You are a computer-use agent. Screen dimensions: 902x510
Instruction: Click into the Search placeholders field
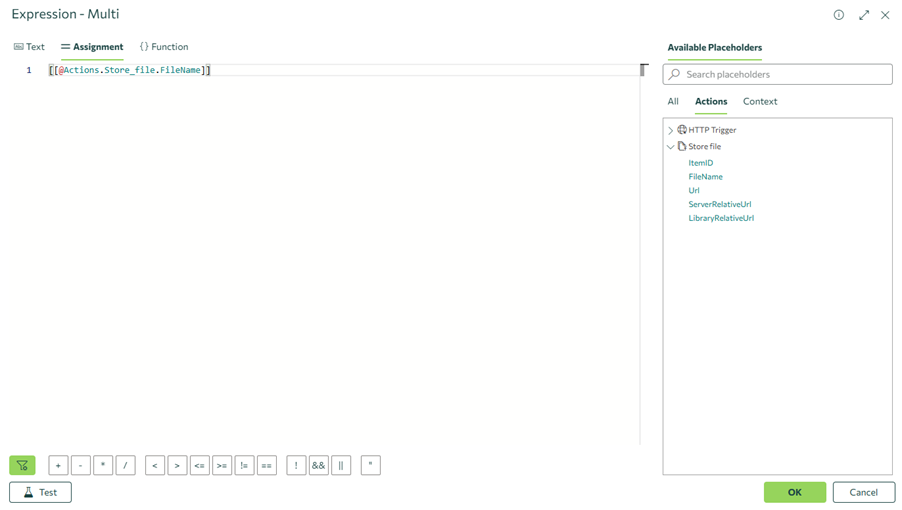coord(778,74)
